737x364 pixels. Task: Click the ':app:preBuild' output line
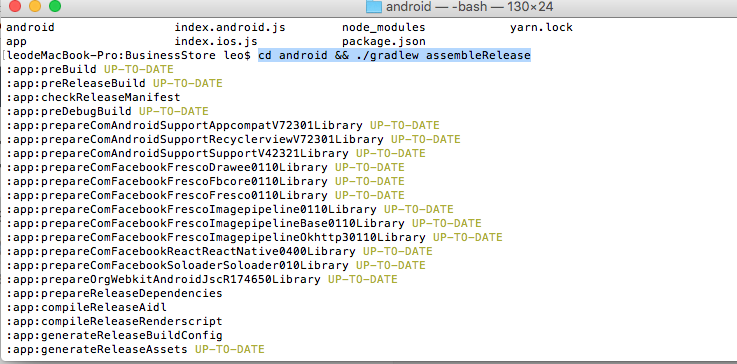click(x=90, y=70)
